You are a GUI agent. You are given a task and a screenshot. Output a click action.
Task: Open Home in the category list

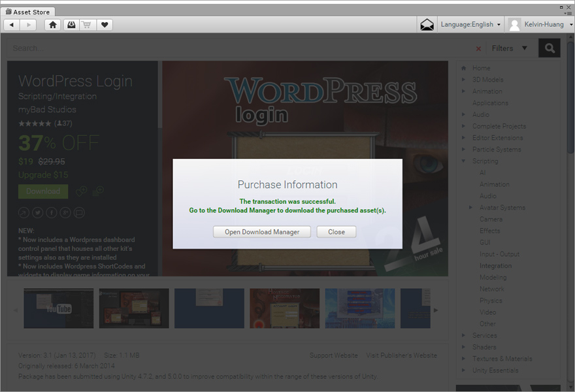pos(481,68)
